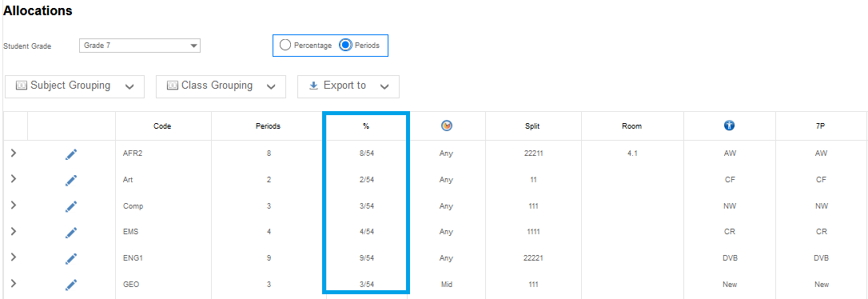Open the Subject Grouping dropdown
The width and height of the screenshot is (868, 299).
click(75, 86)
